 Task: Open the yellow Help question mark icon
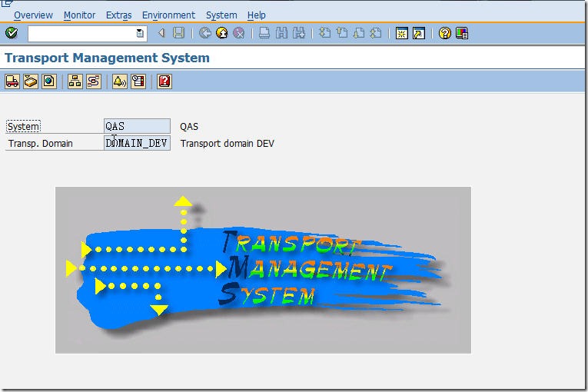[x=445, y=33]
